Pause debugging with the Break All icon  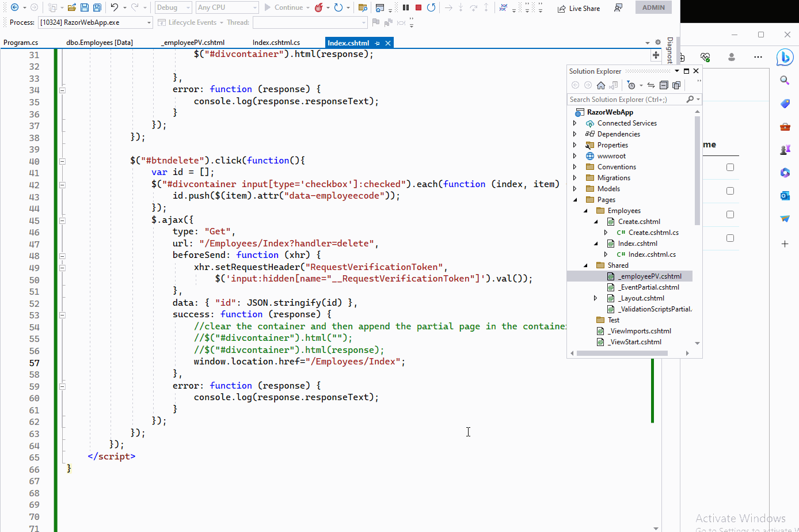pyautogui.click(x=406, y=7)
